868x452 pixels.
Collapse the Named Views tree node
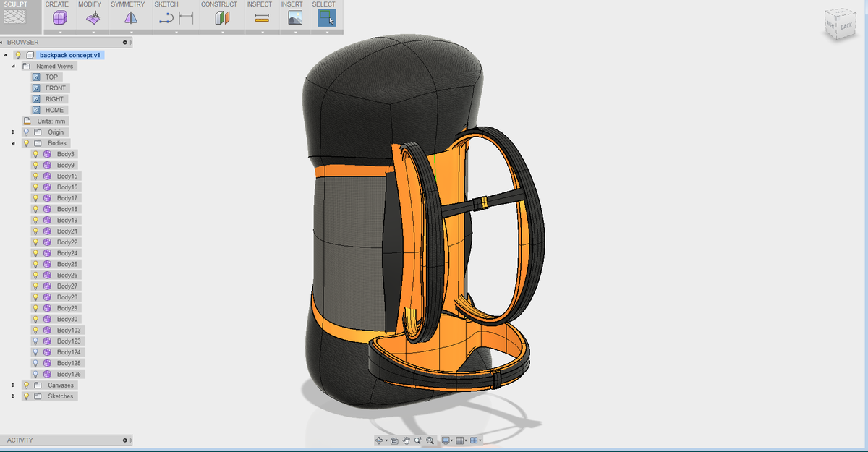point(14,66)
